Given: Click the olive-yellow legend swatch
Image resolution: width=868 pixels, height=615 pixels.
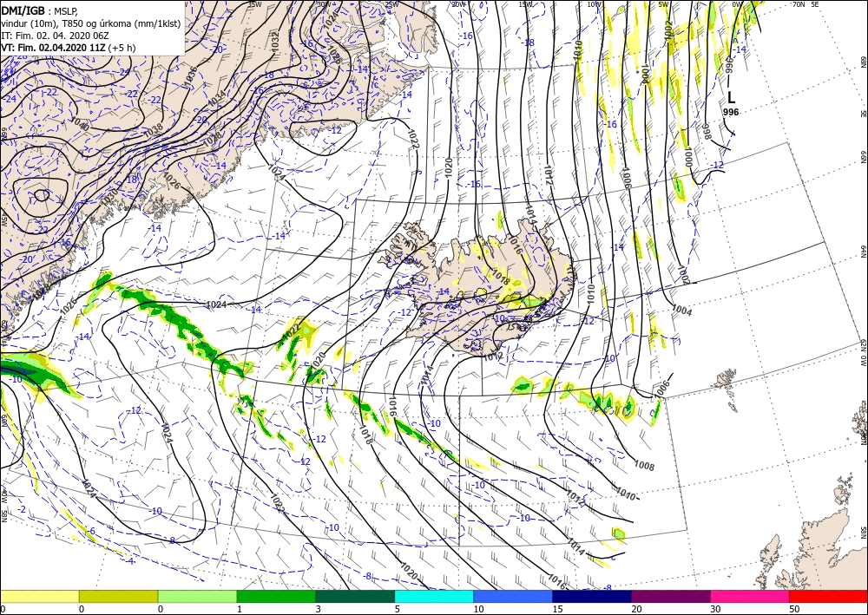Looking at the screenshot, I should tap(118, 596).
